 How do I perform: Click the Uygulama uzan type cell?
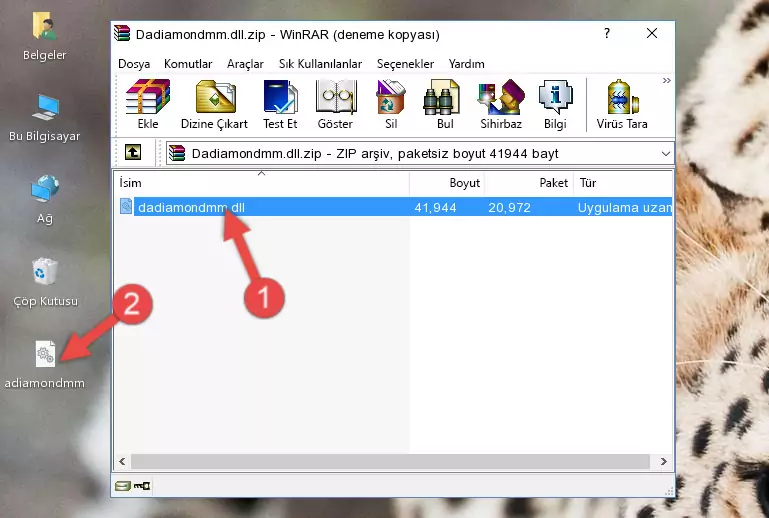coord(624,207)
